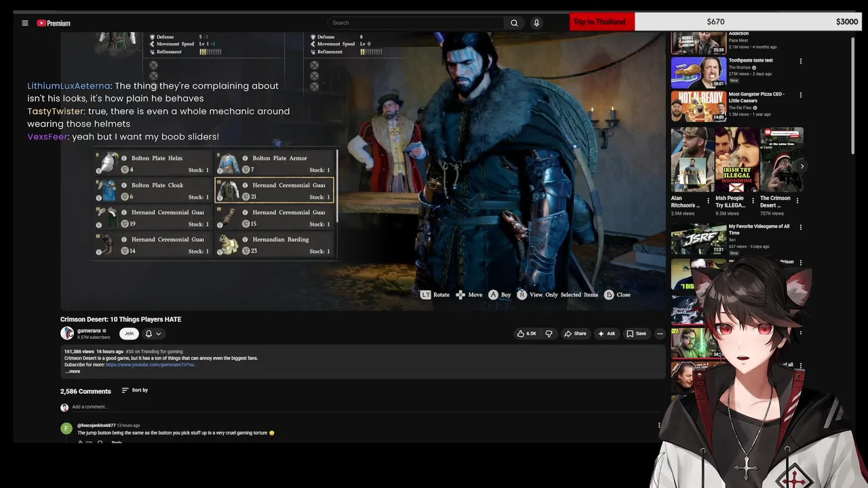Open options menu for Toothpaste taste test
Image resolution: width=868 pixels, height=488 pixels.
click(800, 61)
